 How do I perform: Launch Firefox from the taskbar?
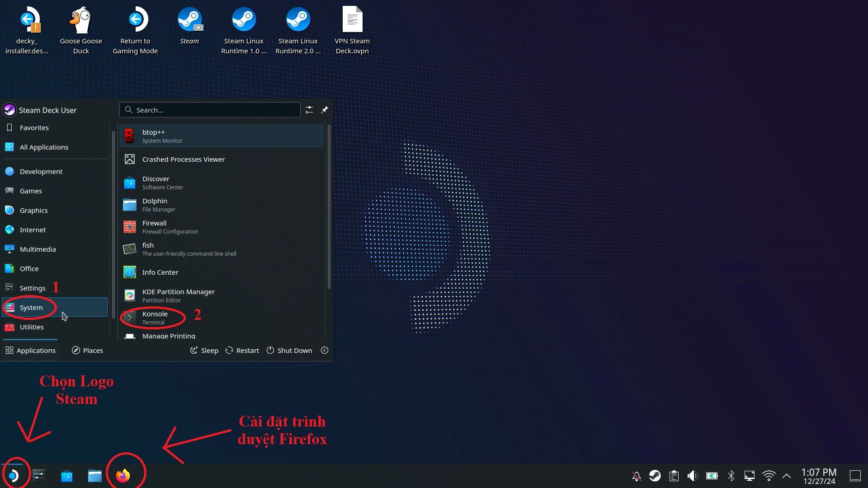(x=123, y=475)
